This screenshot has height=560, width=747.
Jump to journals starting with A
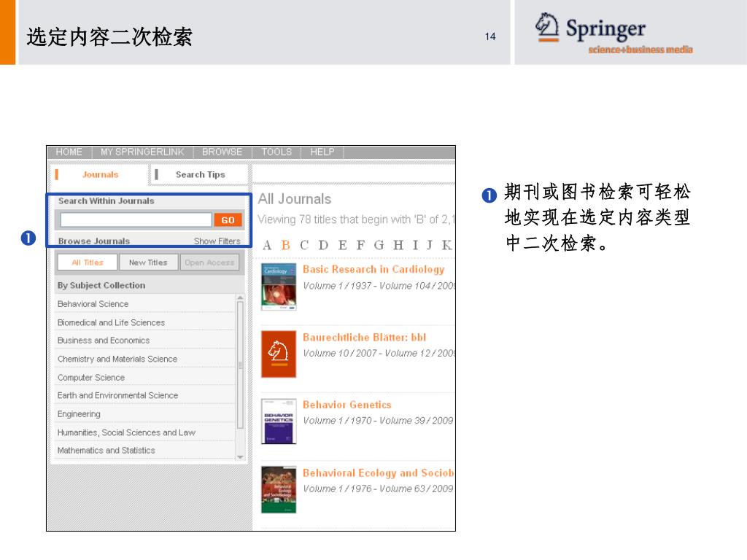click(267, 245)
